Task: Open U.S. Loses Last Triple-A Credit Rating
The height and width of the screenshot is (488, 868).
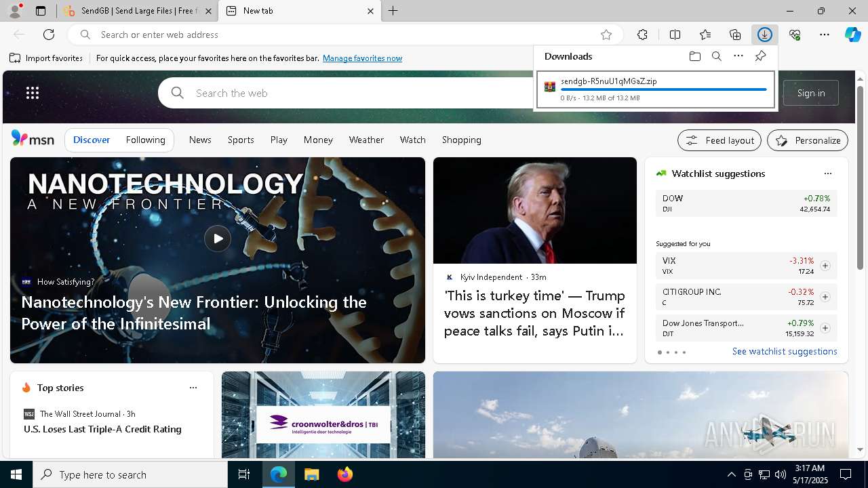Action: click(102, 429)
